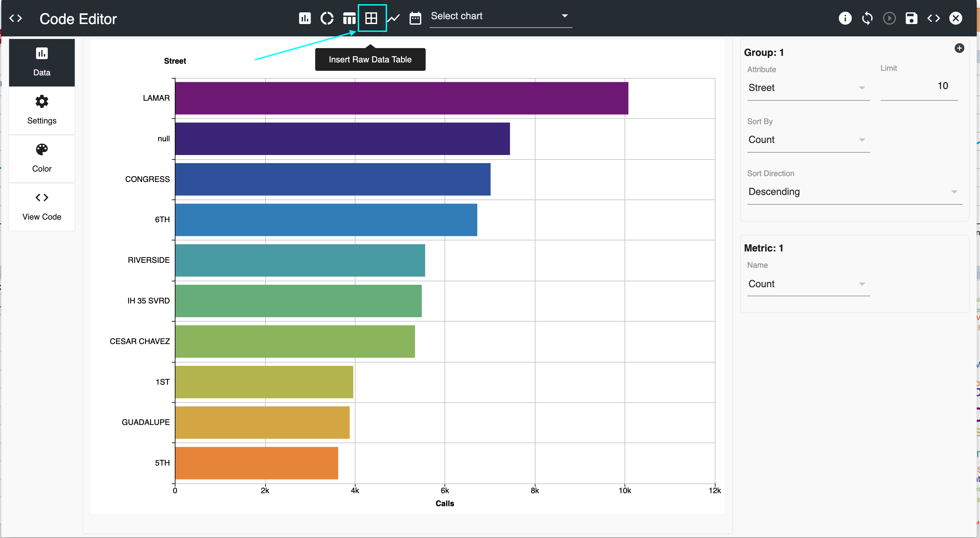Click the play run icon

[889, 18]
